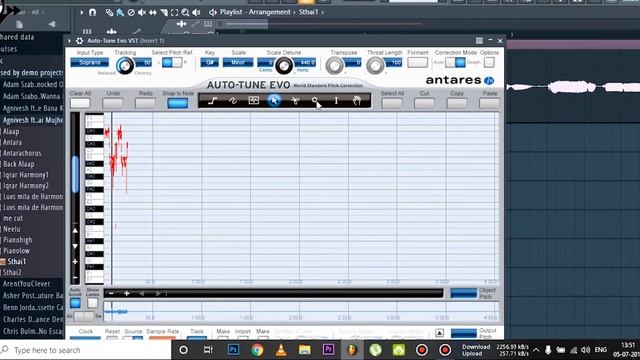Open Premiere Pro from the taskbar
Image resolution: width=640 pixels, height=360 pixels.
[x=328, y=350]
